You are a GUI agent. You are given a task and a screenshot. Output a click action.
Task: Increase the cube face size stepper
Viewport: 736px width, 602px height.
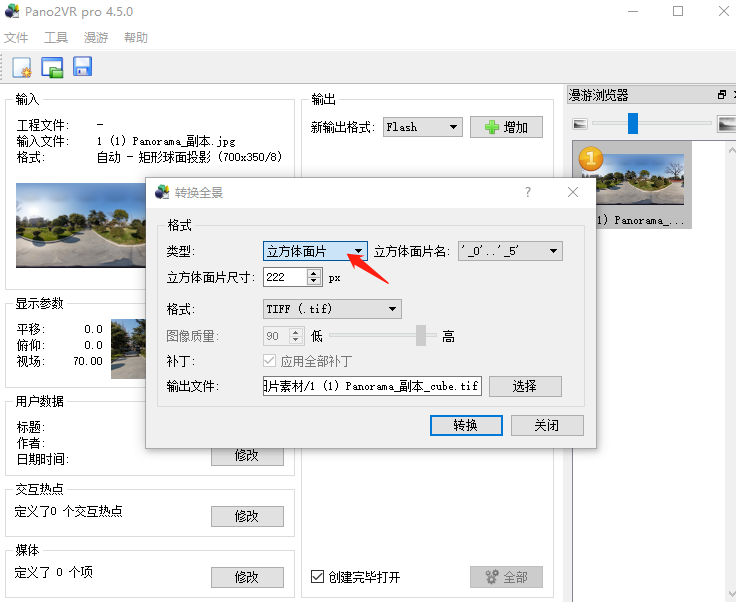[313, 272]
